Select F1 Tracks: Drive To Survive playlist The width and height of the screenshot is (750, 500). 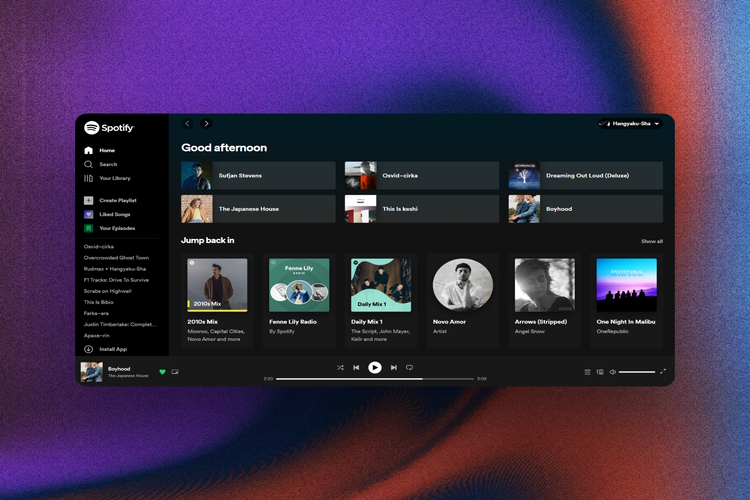tap(116, 280)
